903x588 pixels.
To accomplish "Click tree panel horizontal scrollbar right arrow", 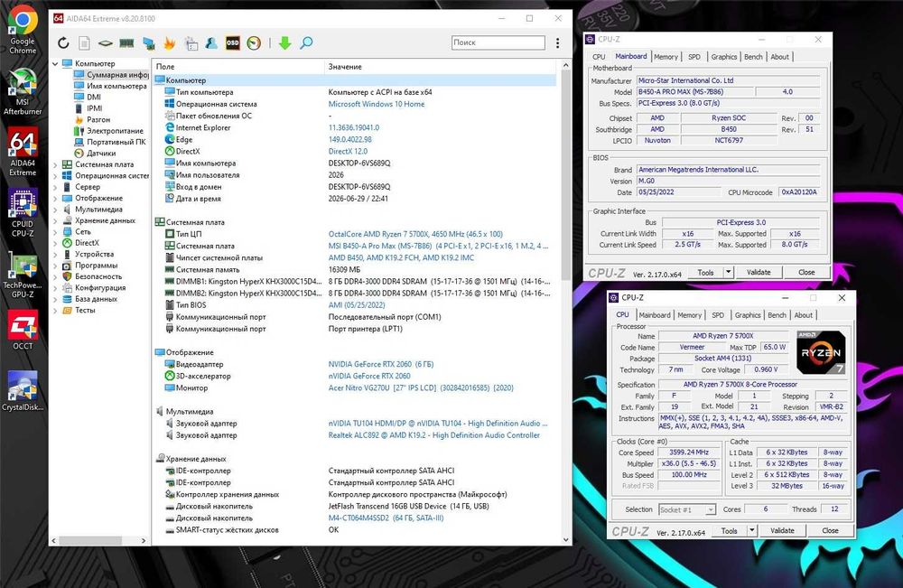I will click(144, 541).
